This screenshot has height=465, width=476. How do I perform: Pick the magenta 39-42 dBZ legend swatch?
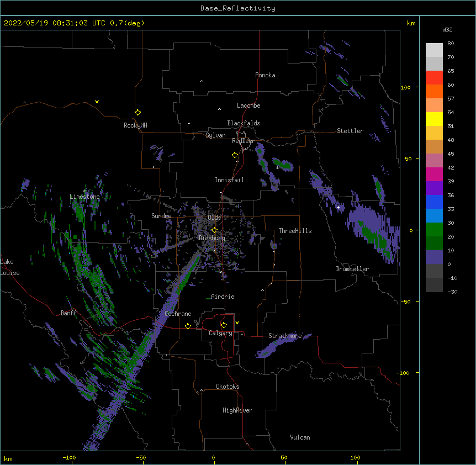434,175
